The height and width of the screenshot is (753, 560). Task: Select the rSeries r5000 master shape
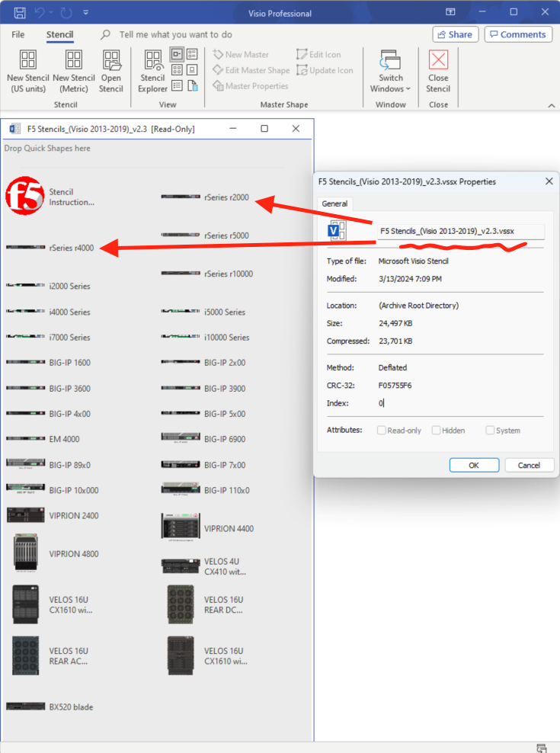[x=205, y=236]
